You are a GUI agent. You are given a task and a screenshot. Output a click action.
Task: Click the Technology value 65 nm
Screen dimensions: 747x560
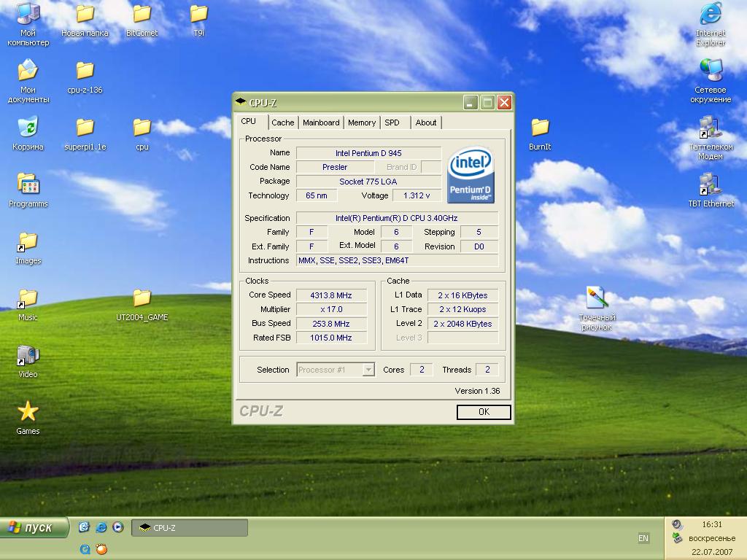tap(317, 195)
